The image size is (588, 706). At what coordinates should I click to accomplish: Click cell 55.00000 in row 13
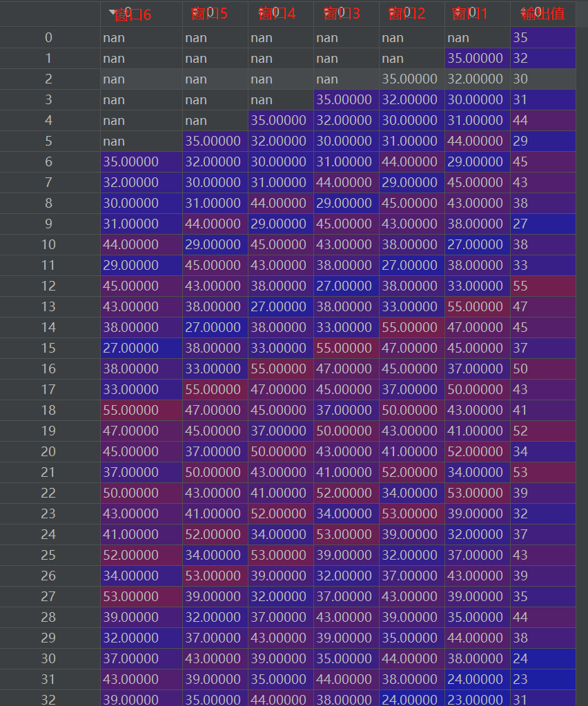pyautogui.click(x=478, y=306)
